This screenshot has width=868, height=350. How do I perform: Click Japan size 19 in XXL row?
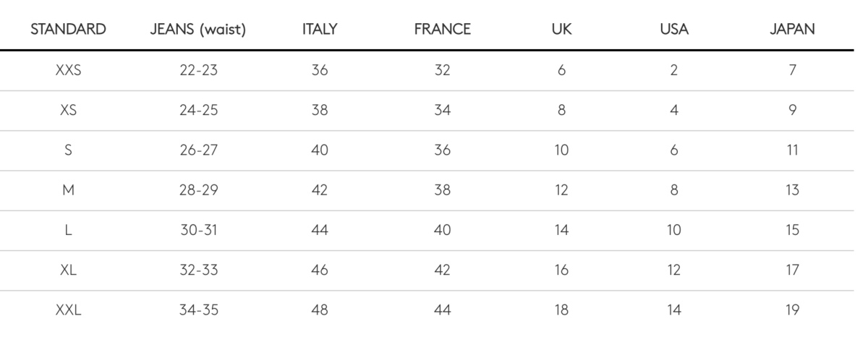792,310
